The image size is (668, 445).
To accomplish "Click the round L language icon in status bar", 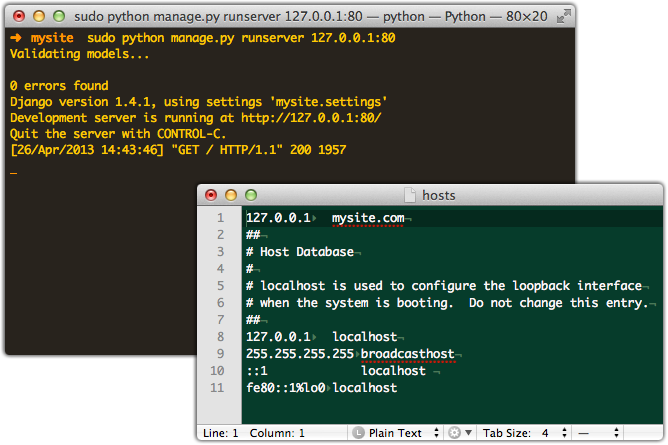I will pos(358,433).
